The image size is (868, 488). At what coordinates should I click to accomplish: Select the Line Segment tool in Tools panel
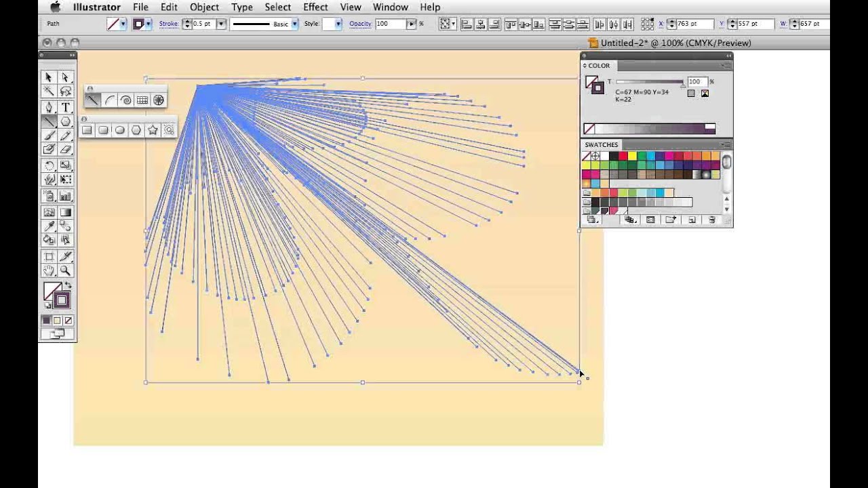pos(49,121)
